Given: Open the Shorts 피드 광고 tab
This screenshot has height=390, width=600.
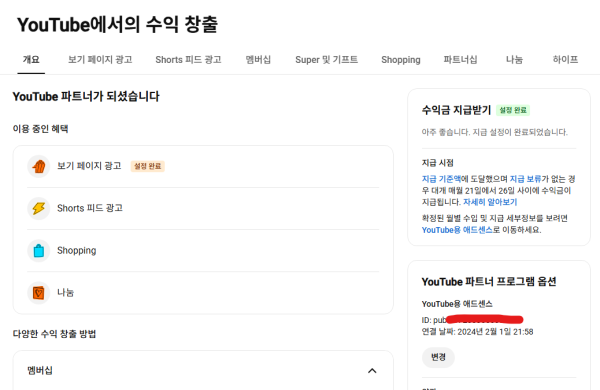Looking at the screenshot, I should click(188, 60).
